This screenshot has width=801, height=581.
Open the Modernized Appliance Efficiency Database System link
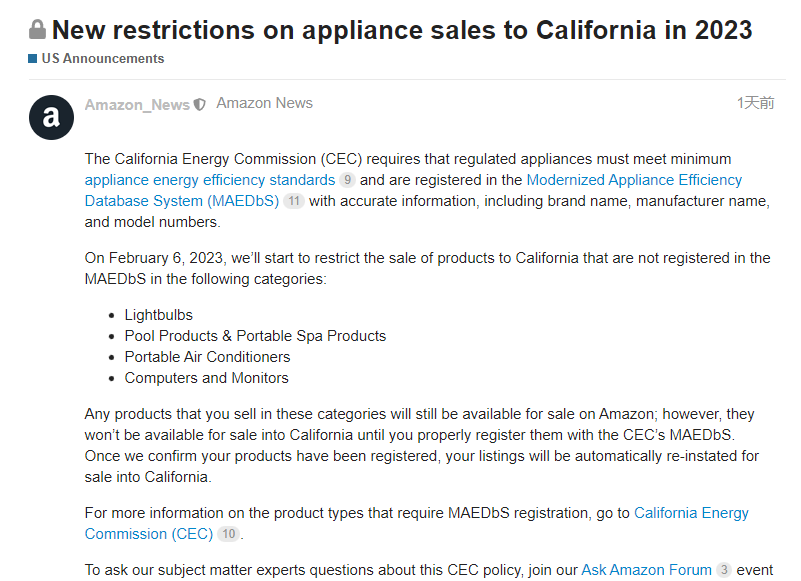tap(634, 180)
